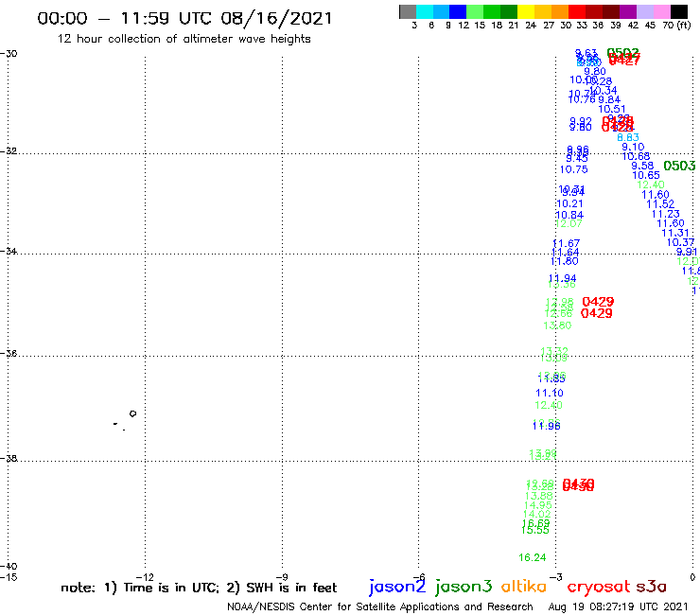Select the orange swatch in the legend bar
The width and height of the screenshot is (700, 615).
point(560,11)
